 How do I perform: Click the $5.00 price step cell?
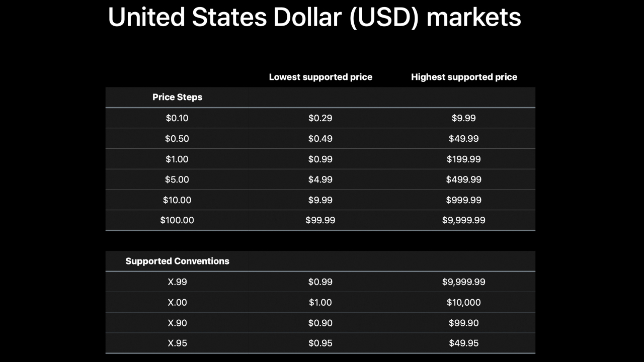pos(177,179)
